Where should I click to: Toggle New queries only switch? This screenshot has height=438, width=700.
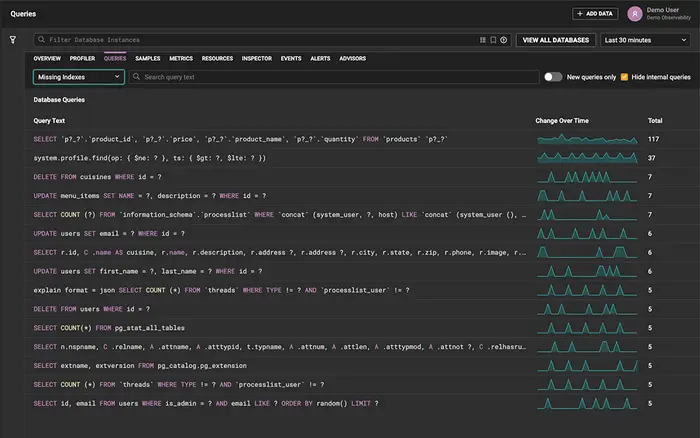(x=553, y=77)
